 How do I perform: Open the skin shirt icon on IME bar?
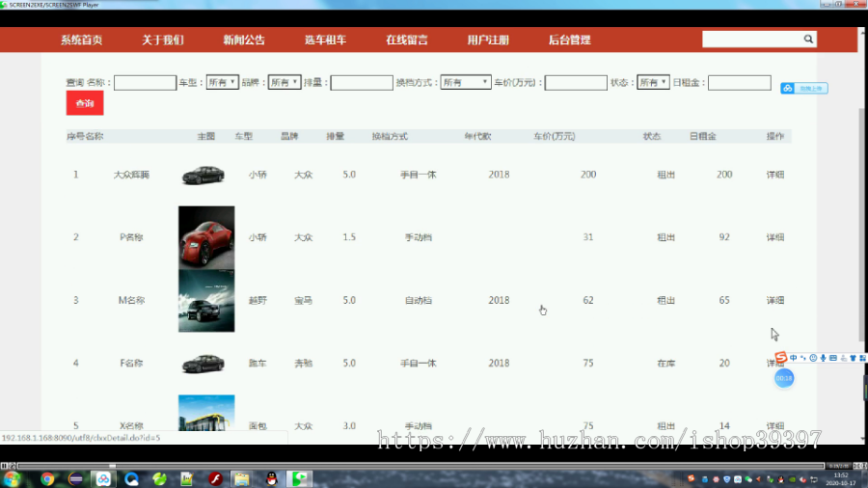coord(854,358)
